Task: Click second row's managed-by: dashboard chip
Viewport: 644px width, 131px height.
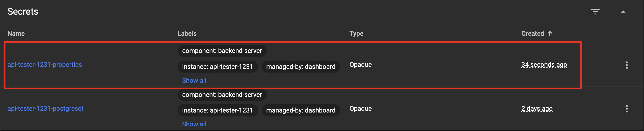Action: pos(301,110)
